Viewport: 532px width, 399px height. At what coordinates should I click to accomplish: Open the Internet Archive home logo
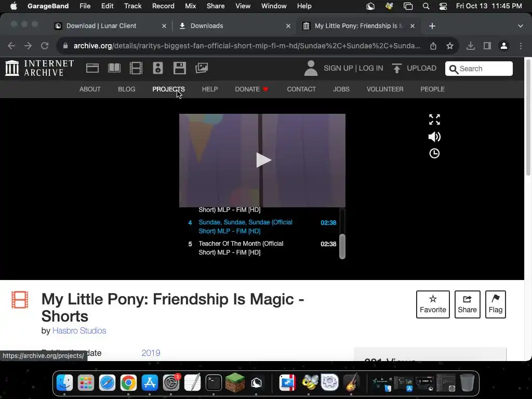pos(39,68)
